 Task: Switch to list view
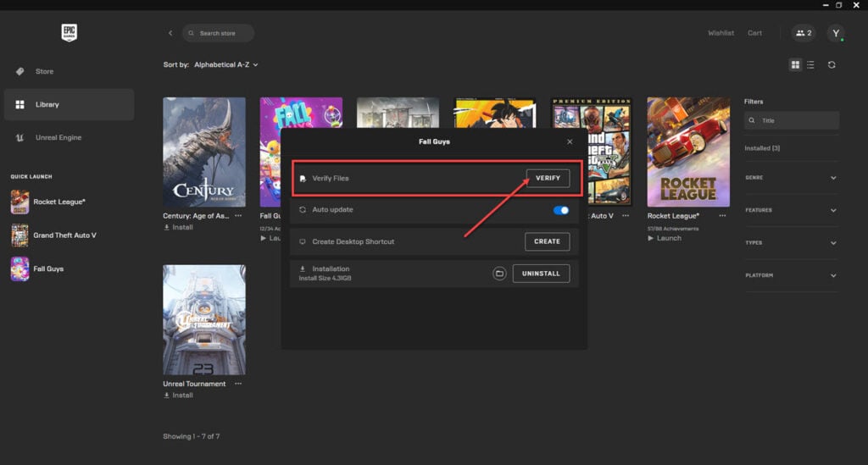[810, 64]
